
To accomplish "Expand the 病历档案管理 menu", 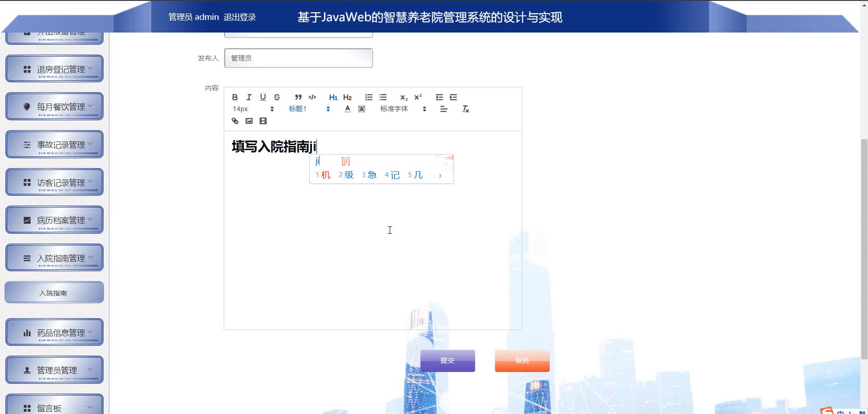I will 55,220.
